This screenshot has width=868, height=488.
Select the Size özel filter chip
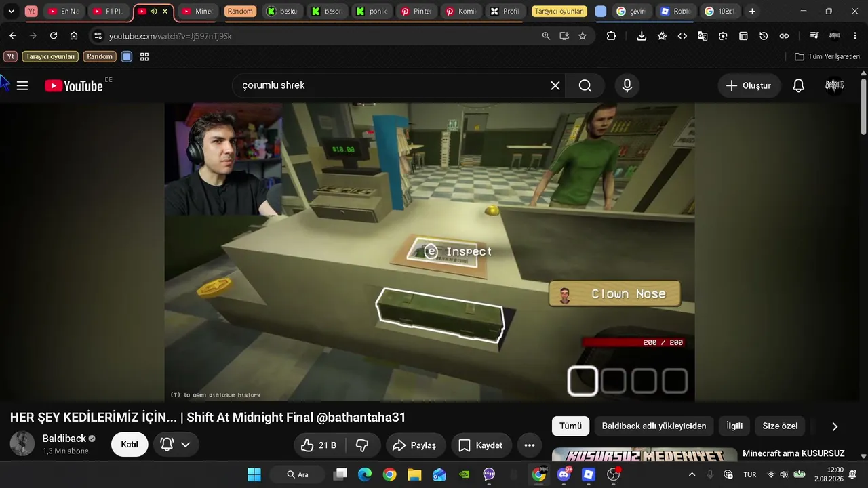pyautogui.click(x=780, y=426)
